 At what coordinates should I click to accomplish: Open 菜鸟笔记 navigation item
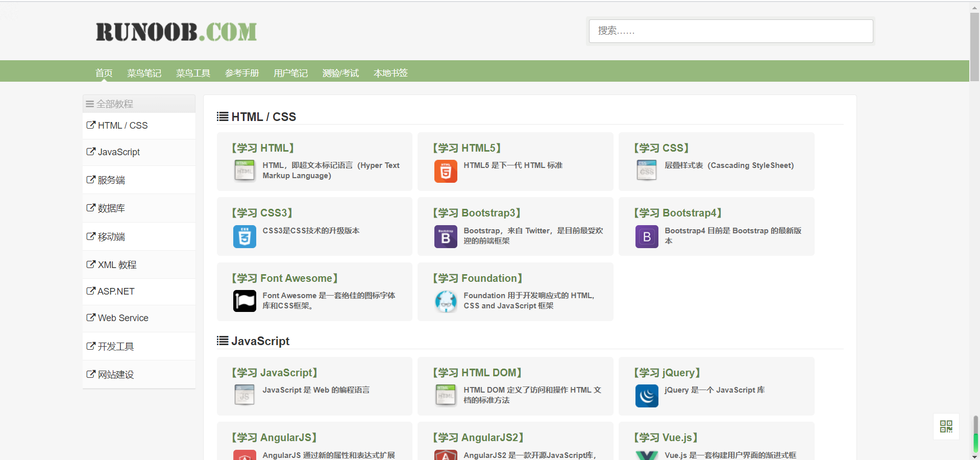click(x=144, y=73)
